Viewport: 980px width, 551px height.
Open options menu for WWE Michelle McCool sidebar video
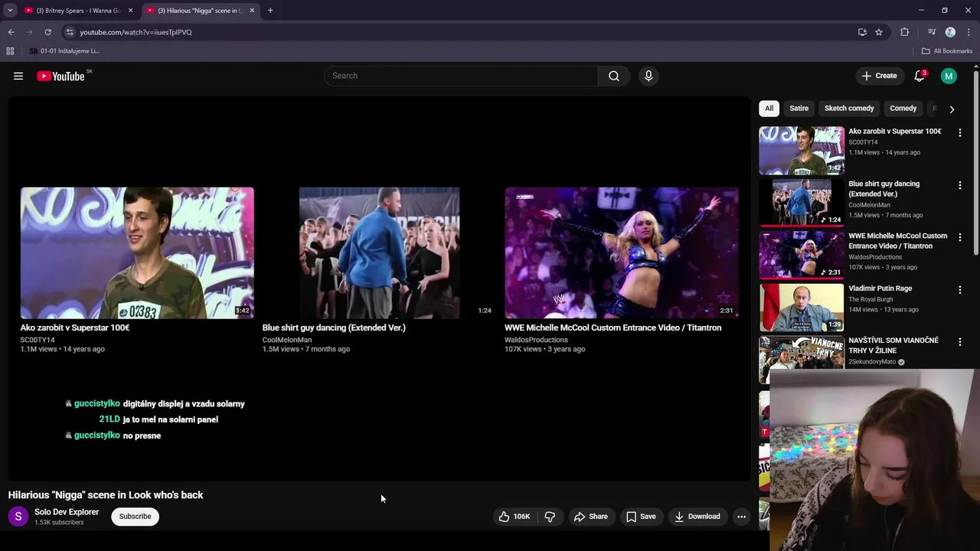960,237
